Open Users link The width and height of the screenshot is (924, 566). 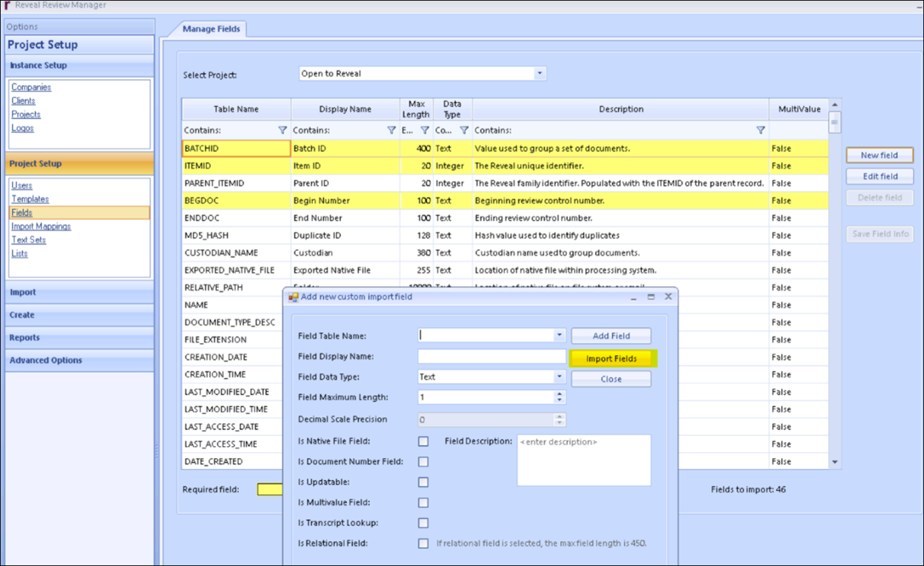point(22,186)
